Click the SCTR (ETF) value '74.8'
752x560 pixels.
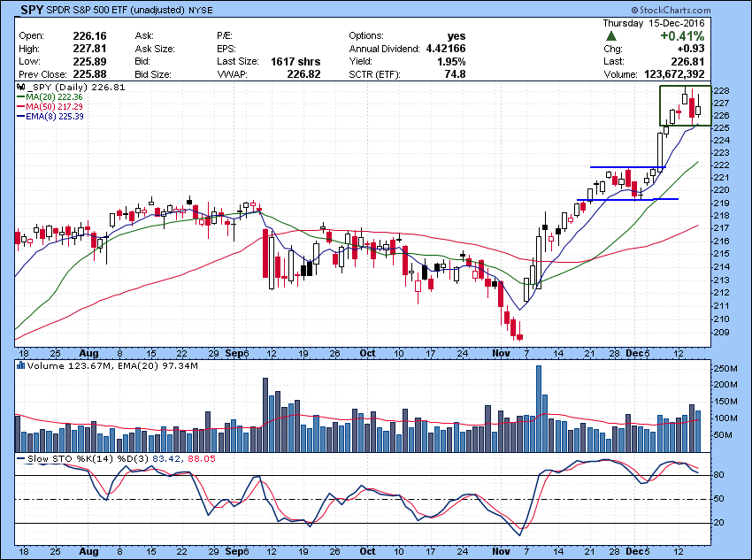(456, 74)
